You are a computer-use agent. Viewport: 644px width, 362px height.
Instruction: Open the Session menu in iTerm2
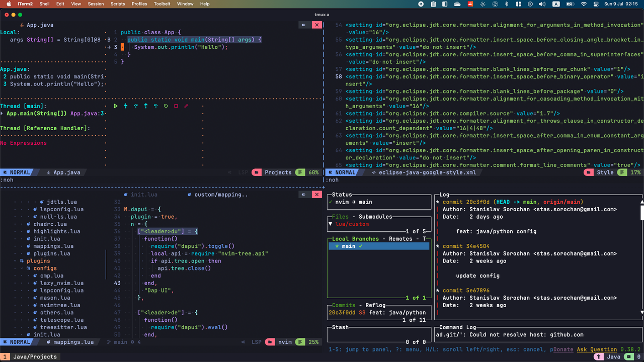(x=96, y=4)
